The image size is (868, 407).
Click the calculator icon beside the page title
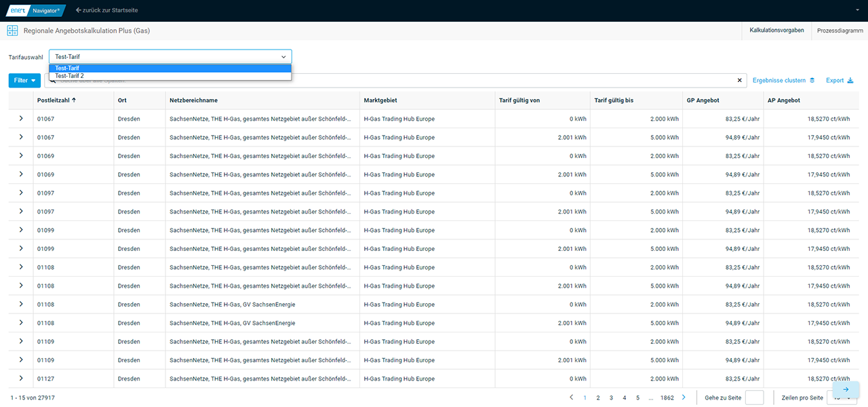(x=12, y=31)
